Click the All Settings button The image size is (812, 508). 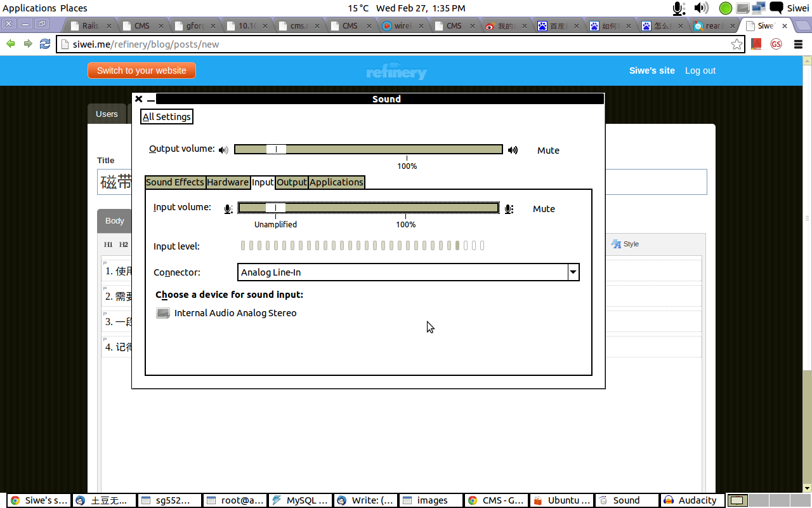167,117
